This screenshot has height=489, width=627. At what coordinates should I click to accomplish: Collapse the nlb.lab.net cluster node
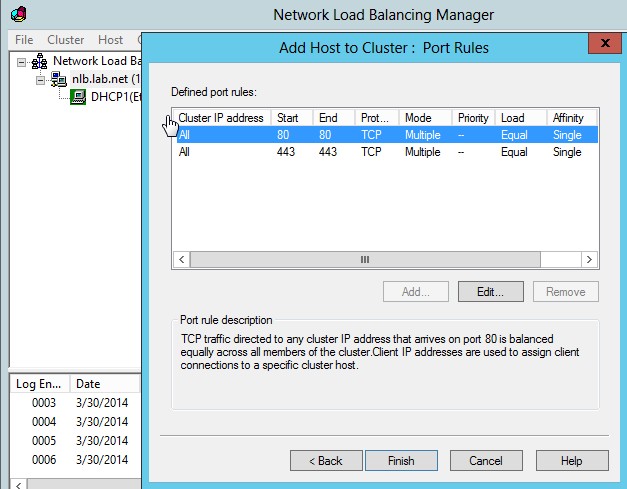pyautogui.click(x=41, y=79)
